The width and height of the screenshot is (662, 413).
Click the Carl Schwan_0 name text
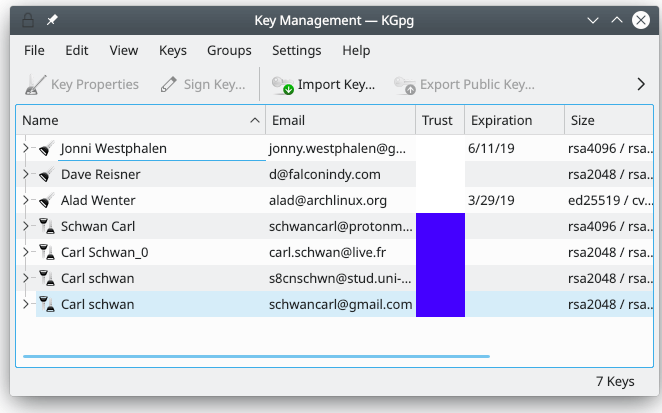[105, 253]
